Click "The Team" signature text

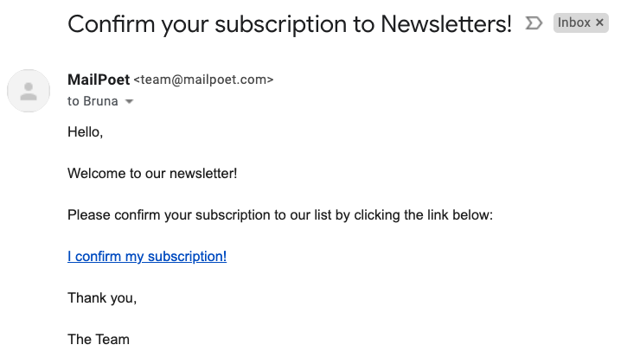99,339
